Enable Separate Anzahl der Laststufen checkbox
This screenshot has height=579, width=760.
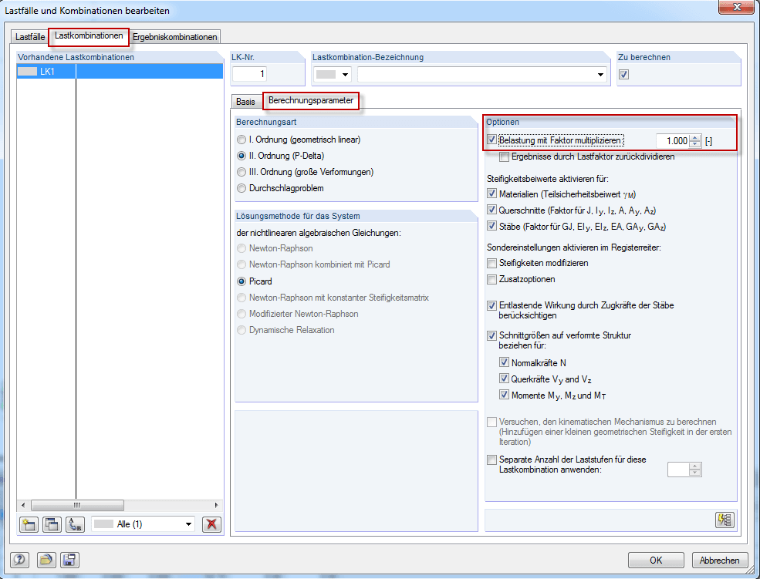tap(492, 460)
